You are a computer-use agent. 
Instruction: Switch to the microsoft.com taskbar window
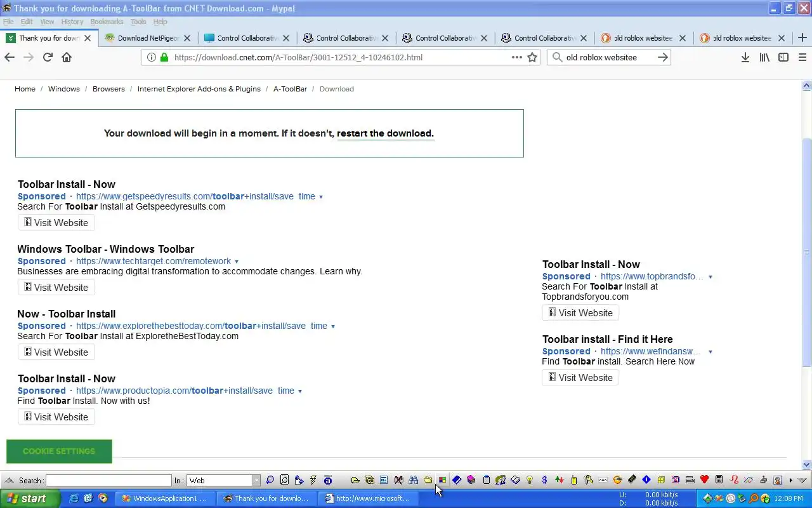(x=368, y=498)
